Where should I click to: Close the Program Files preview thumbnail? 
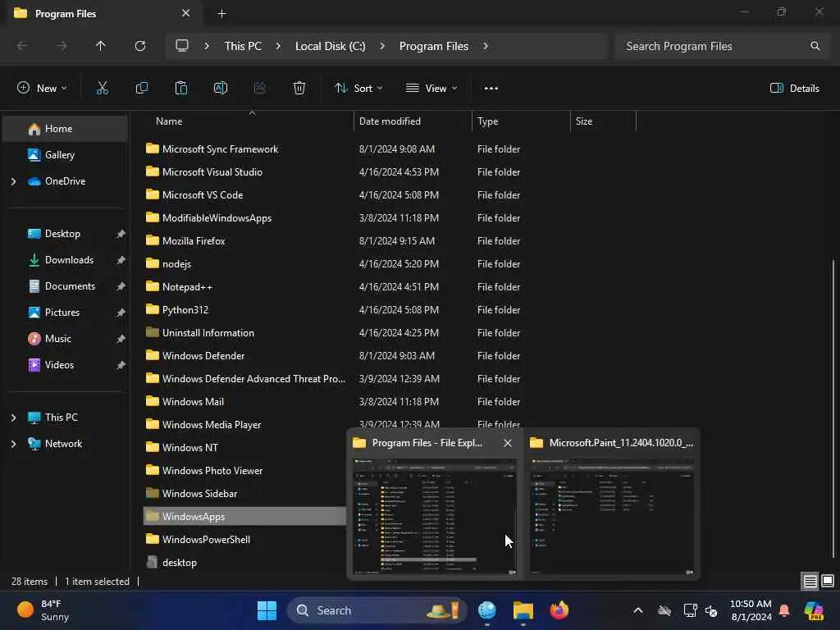(x=507, y=443)
